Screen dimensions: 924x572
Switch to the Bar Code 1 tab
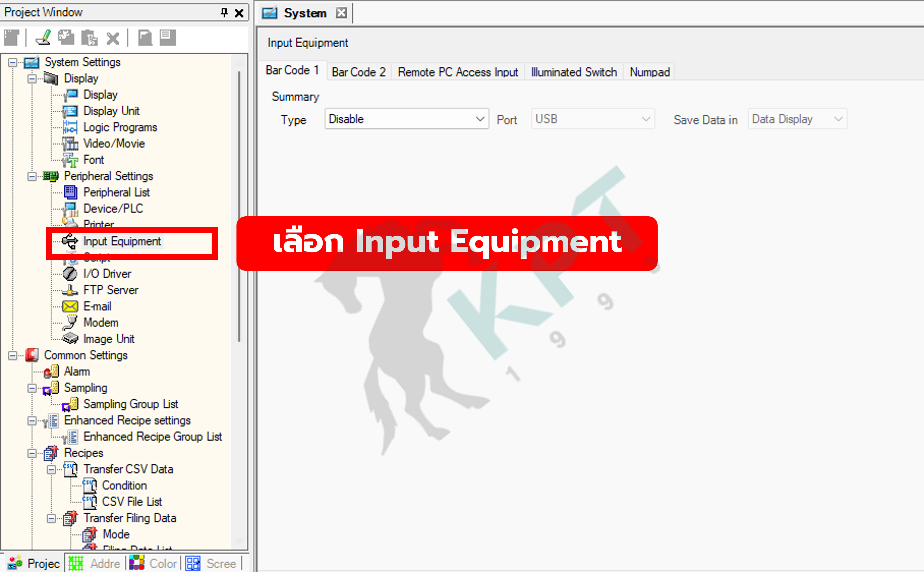pyautogui.click(x=292, y=70)
